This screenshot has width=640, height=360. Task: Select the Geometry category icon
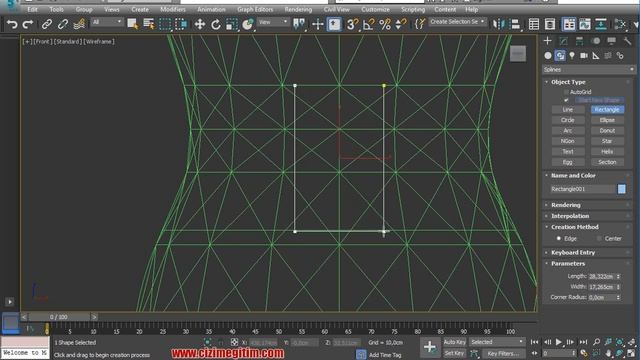548,56
